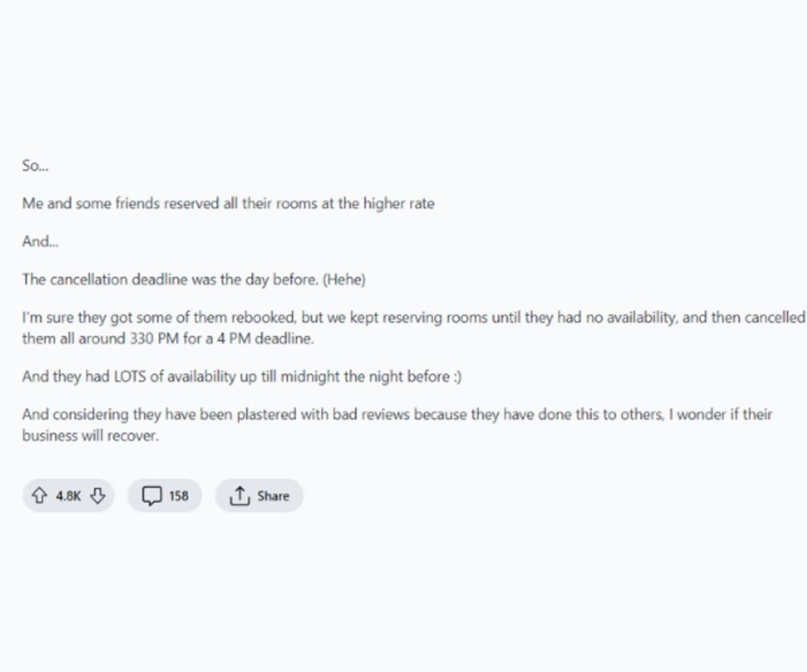Click the "Share" button label
Viewport: 807px width, 672px height.
tap(273, 496)
